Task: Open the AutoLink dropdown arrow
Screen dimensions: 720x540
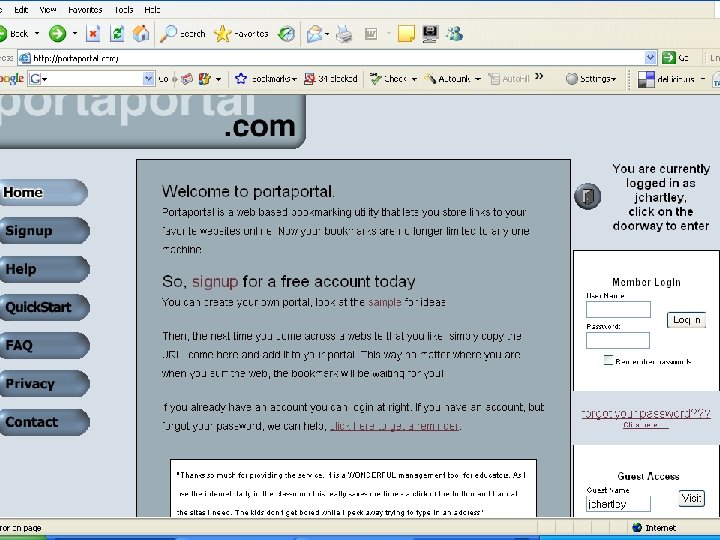Action: (478, 79)
